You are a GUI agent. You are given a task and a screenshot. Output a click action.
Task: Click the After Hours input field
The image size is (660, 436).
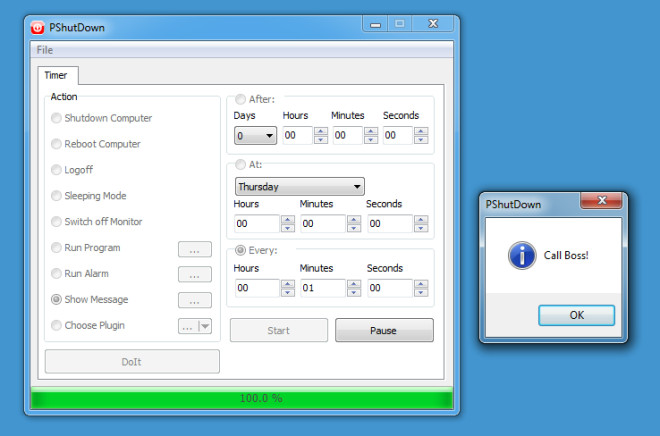tap(298, 136)
